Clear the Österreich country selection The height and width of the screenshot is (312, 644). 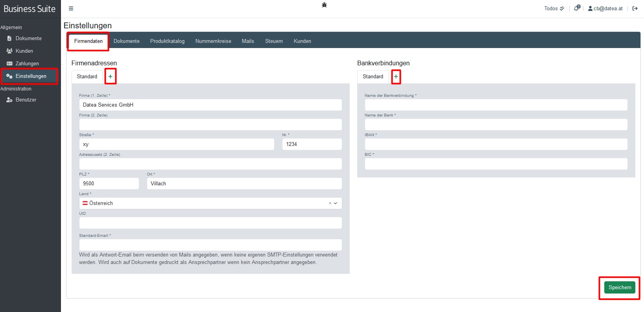(330, 203)
